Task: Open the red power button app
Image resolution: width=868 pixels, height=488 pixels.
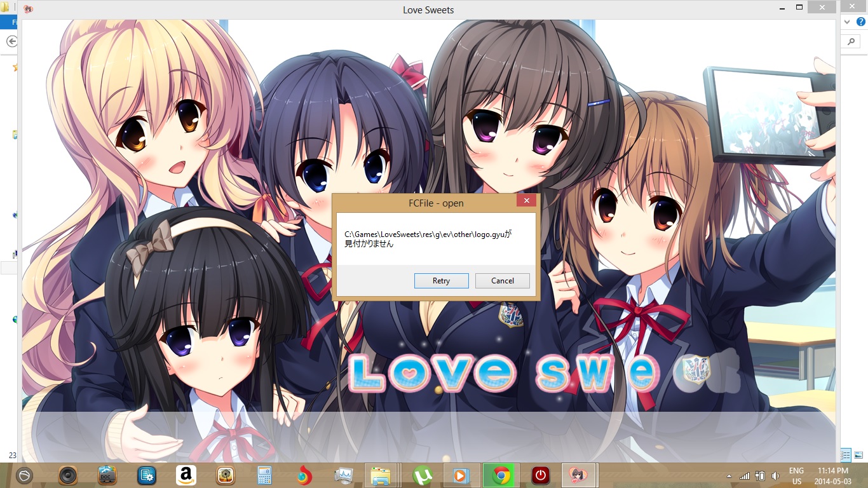Action: [x=540, y=475]
